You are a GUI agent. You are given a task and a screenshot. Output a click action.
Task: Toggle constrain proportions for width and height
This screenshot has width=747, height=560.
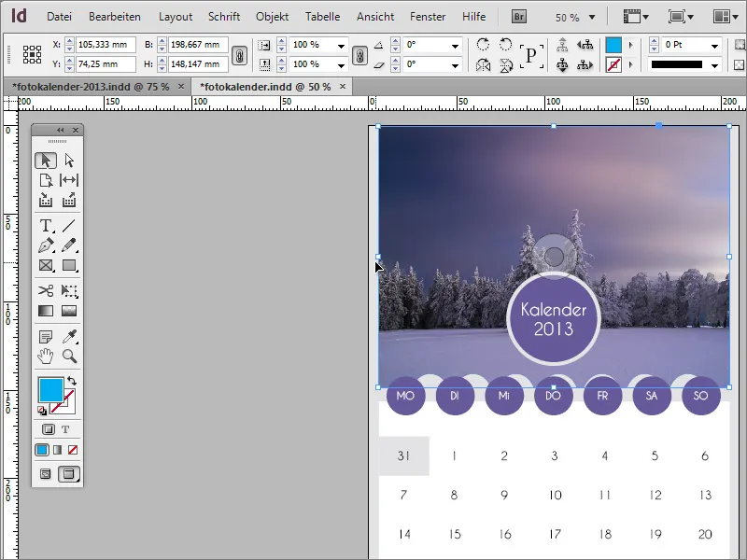[240, 55]
